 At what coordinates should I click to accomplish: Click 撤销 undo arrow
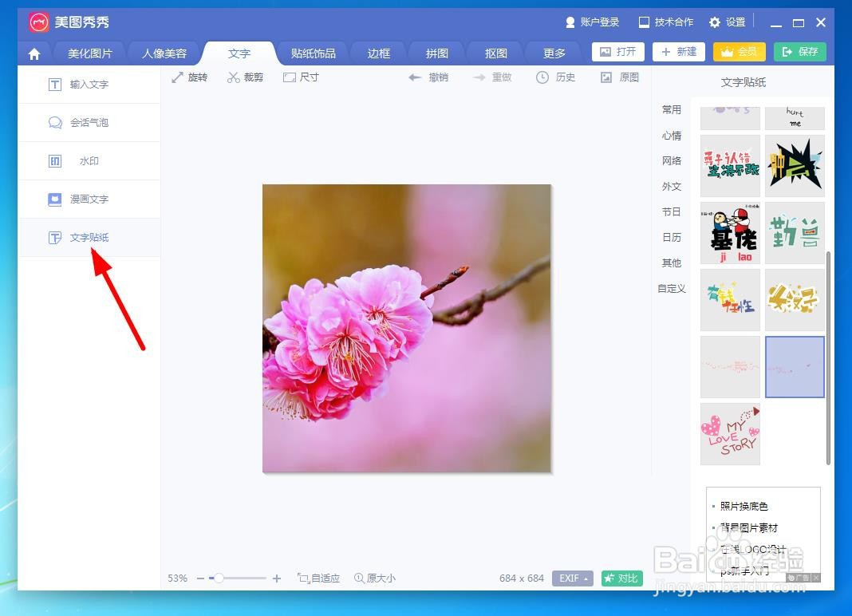tap(428, 77)
